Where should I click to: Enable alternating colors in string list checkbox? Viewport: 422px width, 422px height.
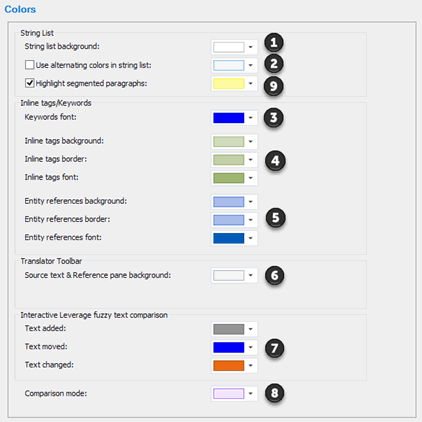coord(29,65)
